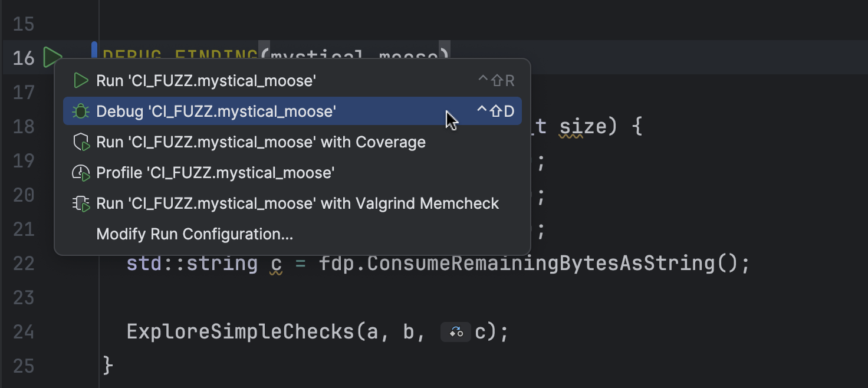Click the shield Coverage icon in the menu

click(x=80, y=142)
